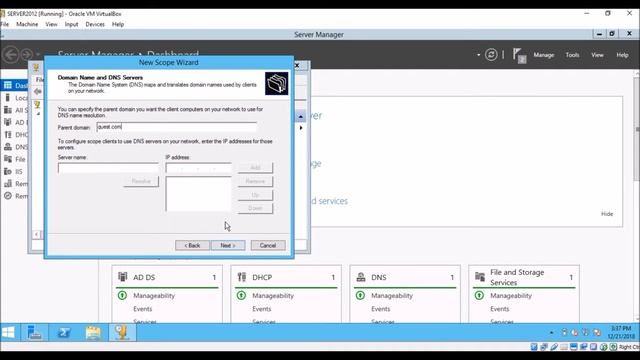Open the Server Manager Help menu
The image size is (640, 360).
[622, 55]
